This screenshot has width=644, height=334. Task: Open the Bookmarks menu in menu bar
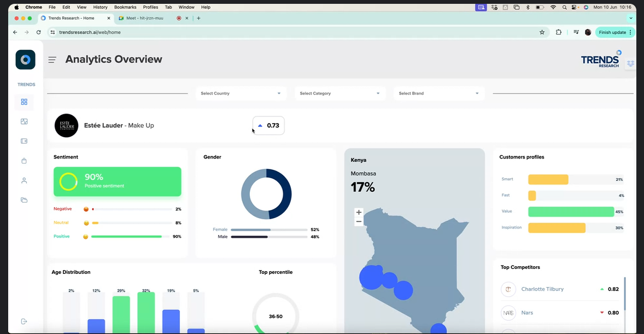(125, 7)
